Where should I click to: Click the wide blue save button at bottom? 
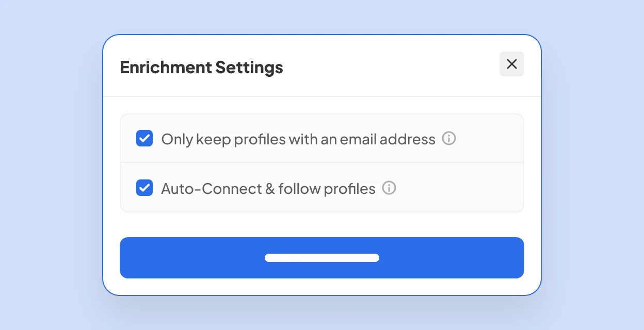click(x=322, y=257)
